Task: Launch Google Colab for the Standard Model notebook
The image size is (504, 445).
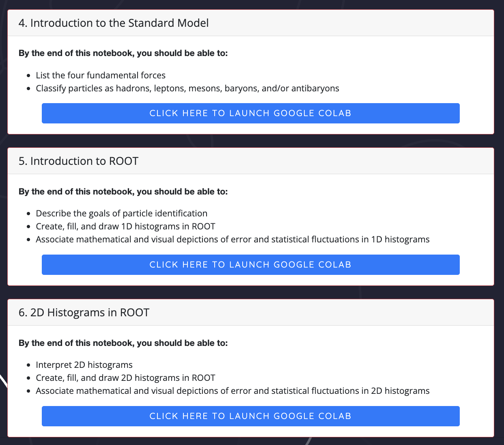Action: pos(250,113)
